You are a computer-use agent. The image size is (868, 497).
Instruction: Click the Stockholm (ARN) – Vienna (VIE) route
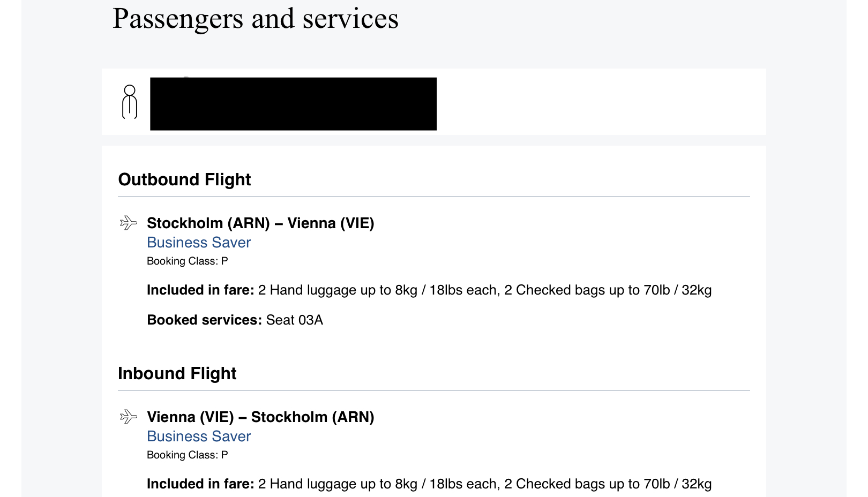[260, 223]
